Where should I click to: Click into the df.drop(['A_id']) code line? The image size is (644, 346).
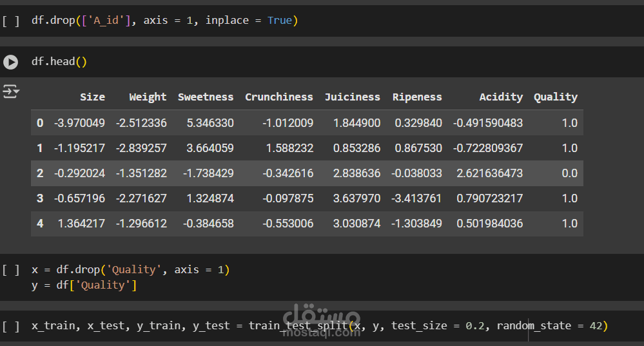click(x=164, y=21)
